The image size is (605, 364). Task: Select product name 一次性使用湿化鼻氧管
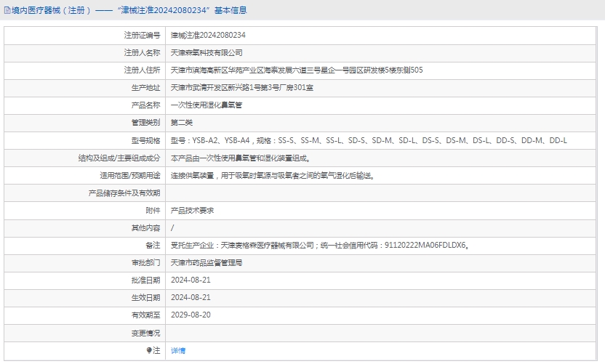(207, 105)
